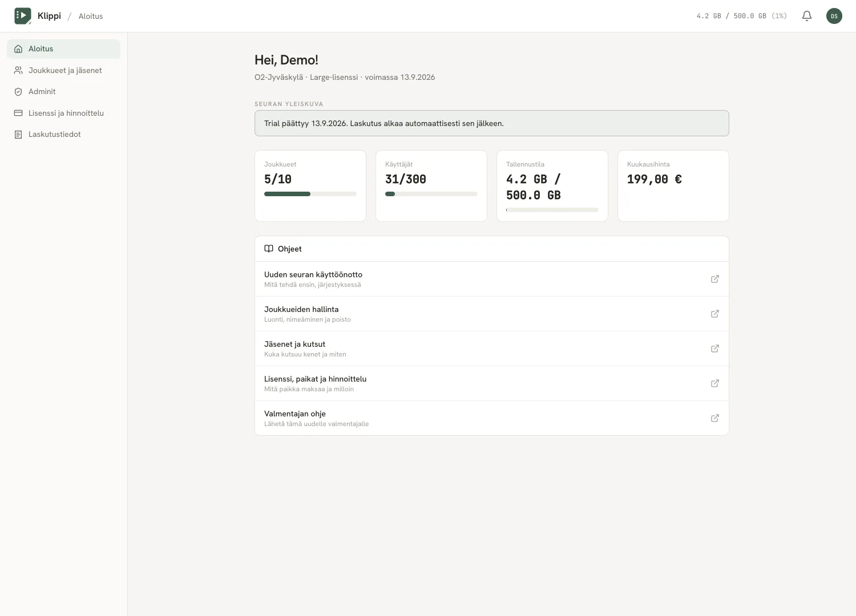Click the document icon beside Laskutustiedot

(18, 135)
